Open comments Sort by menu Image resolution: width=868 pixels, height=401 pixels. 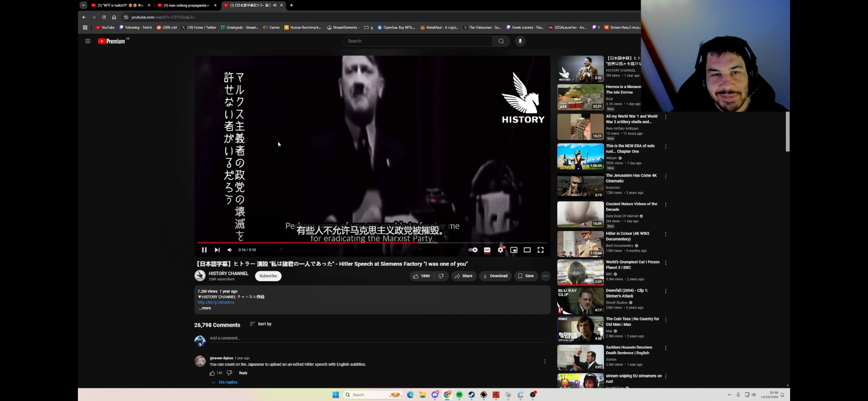(x=261, y=324)
